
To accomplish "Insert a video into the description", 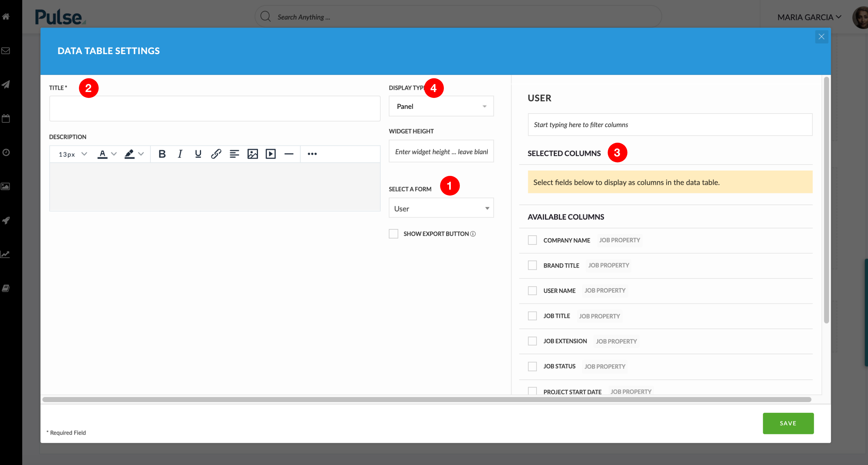I will [x=271, y=154].
